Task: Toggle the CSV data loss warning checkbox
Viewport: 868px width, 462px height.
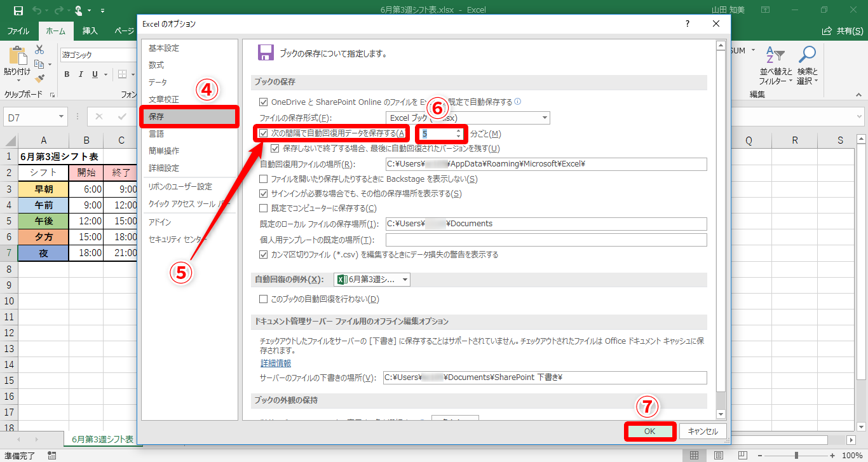Action: point(264,255)
